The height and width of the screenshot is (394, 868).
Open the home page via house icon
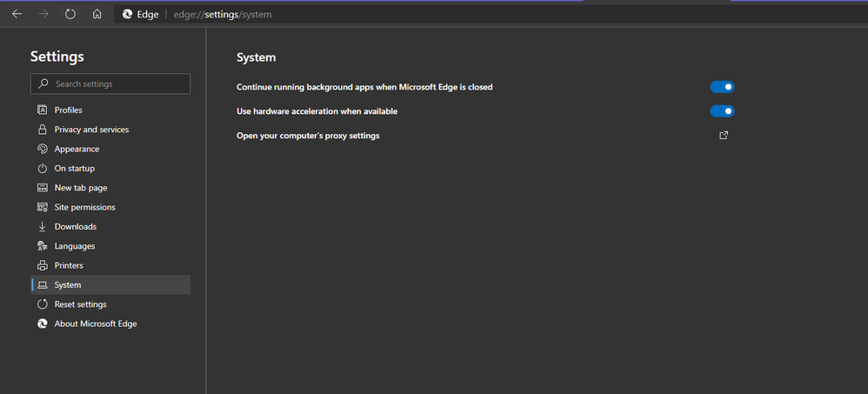click(97, 15)
